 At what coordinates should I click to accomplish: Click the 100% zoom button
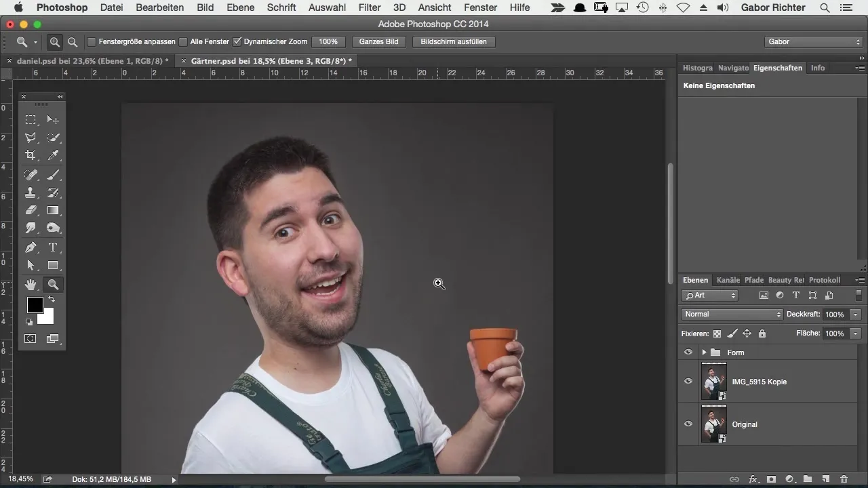point(328,41)
